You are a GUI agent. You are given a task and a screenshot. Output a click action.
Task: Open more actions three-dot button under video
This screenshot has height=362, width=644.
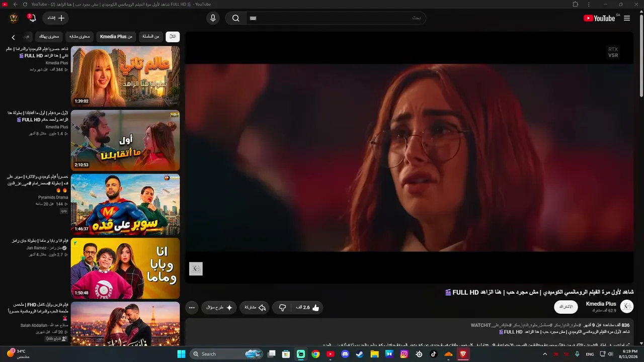pyautogui.click(x=192, y=307)
